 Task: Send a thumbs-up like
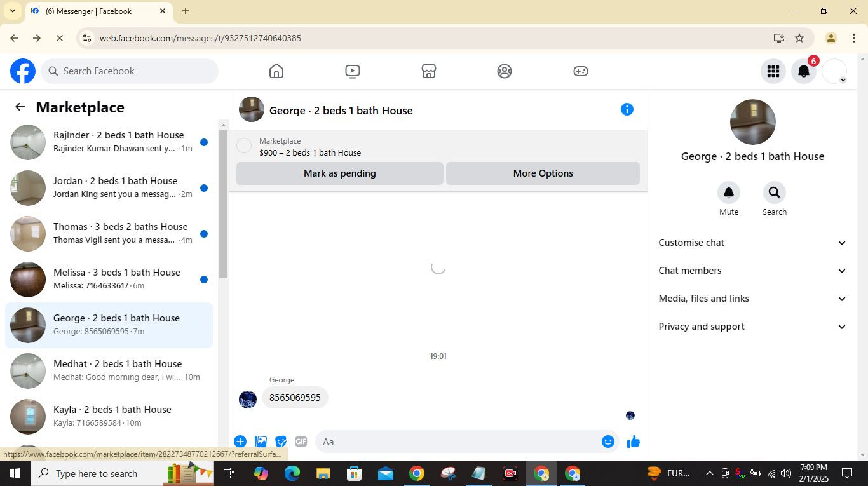point(634,442)
